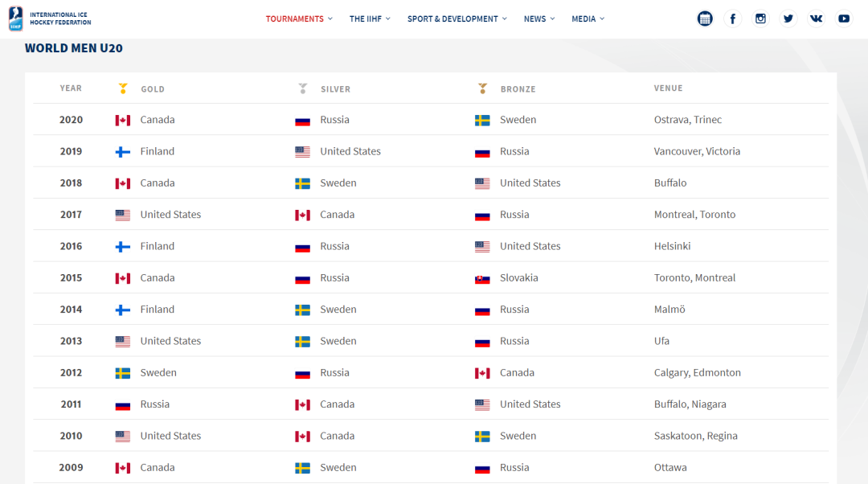
Task: Click the Canada flag in 2018 gold column
Action: pos(123,183)
